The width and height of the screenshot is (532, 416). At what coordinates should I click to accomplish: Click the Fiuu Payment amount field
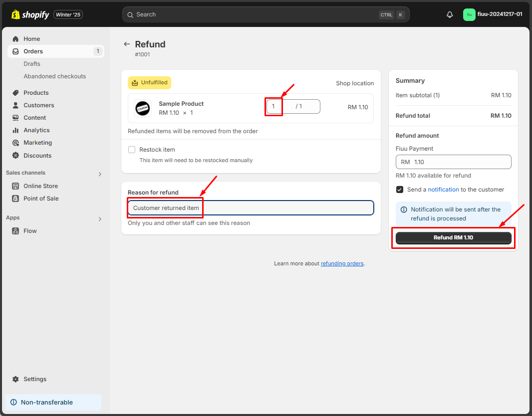click(x=453, y=162)
